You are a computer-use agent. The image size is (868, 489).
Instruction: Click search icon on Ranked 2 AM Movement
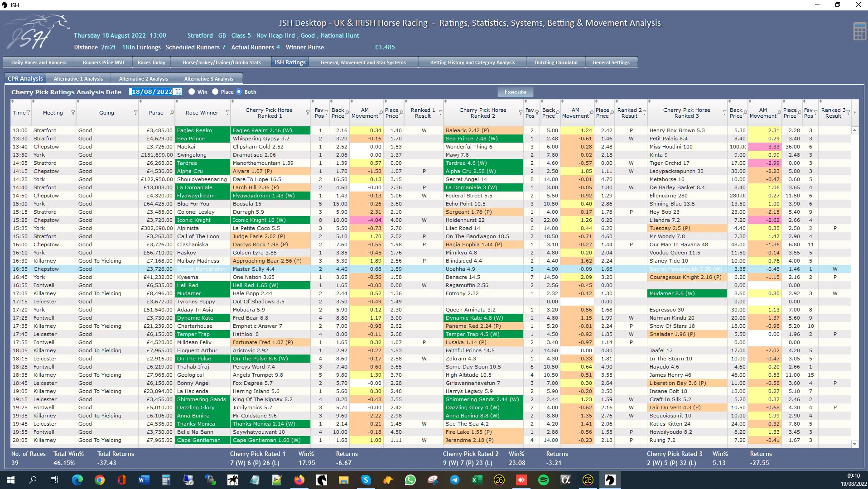592,112
